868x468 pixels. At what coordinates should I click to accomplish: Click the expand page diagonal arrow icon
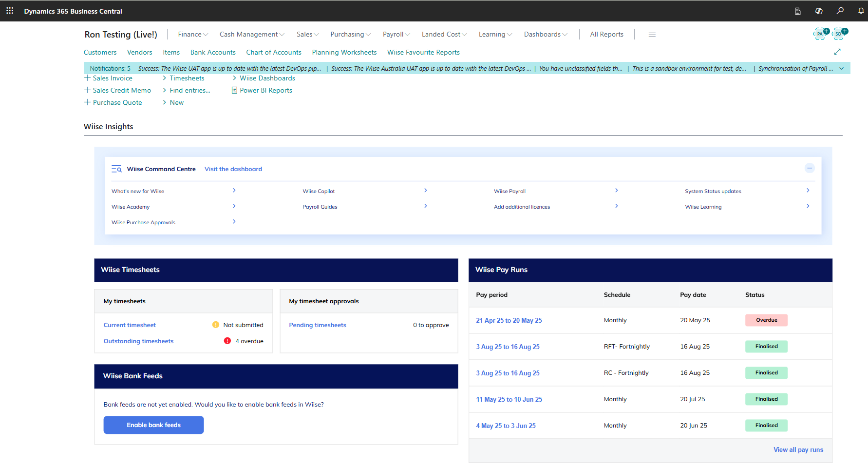point(837,52)
